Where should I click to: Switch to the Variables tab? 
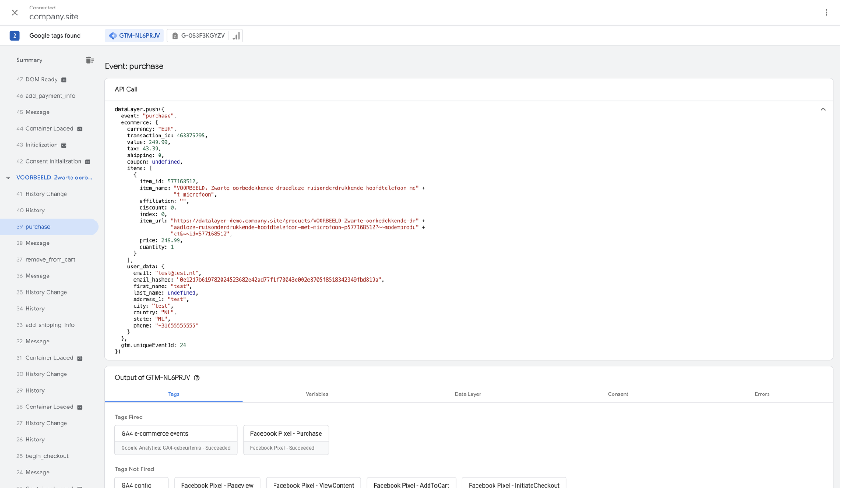point(317,394)
